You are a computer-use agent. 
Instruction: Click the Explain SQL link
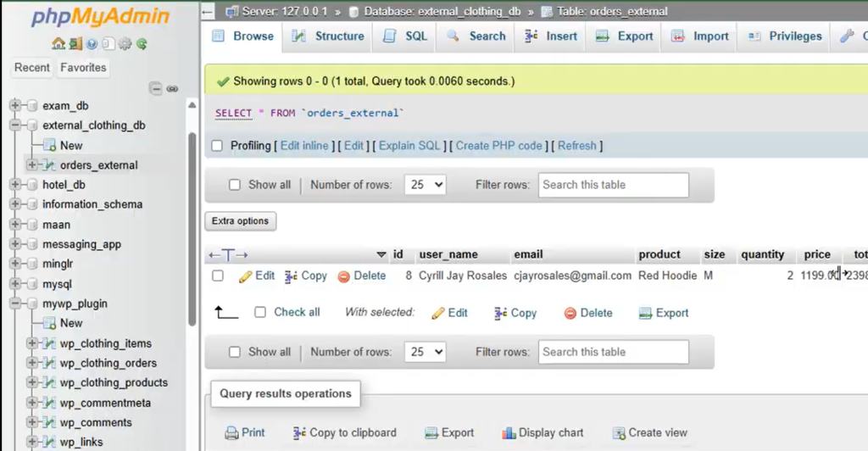pos(409,146)
